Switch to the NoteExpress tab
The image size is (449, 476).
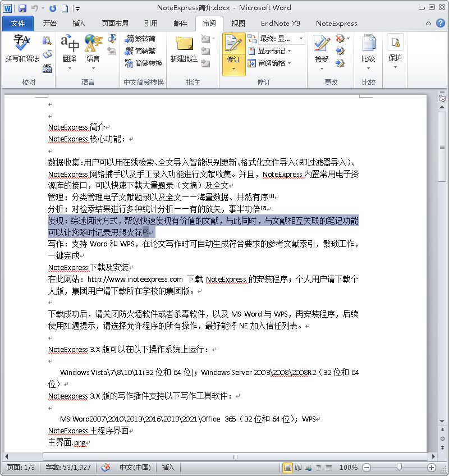tap(336, 24)
